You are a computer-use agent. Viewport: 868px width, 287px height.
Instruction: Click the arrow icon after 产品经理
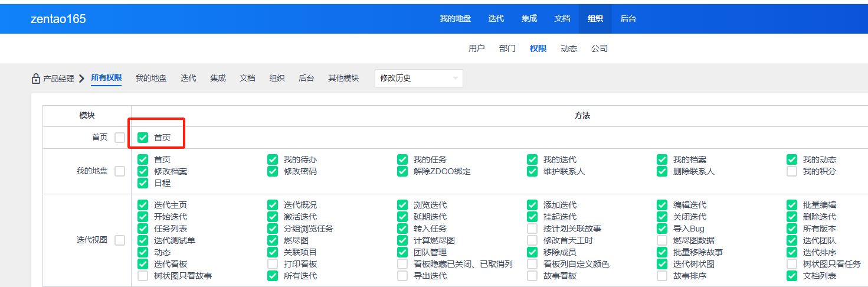click(81, 79)
